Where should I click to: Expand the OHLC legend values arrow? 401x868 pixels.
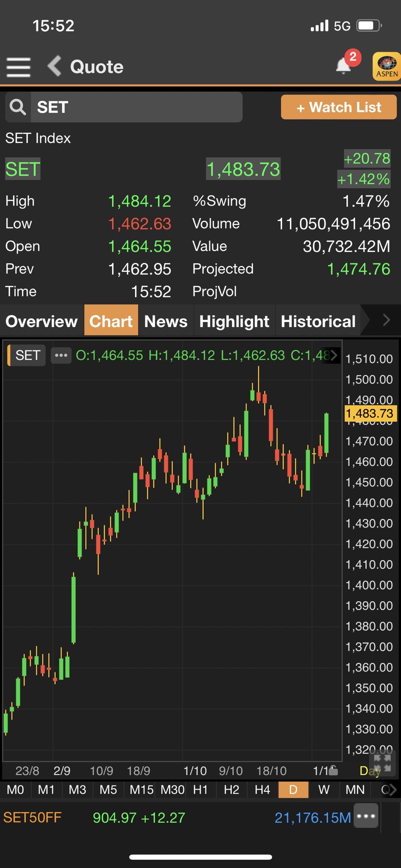[334, 355]
